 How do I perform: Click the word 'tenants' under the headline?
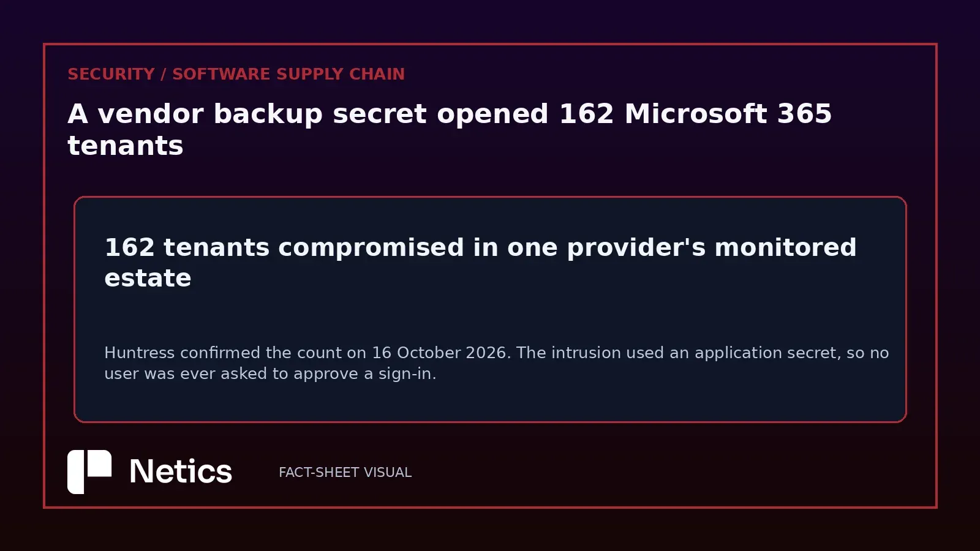tap(126, 146)
